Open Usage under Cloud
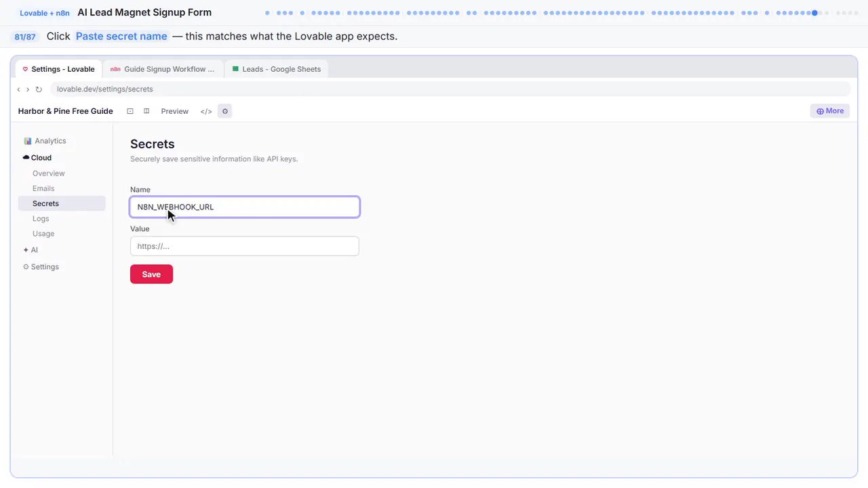This screenshot has height=488, width=868. (43, 234)
